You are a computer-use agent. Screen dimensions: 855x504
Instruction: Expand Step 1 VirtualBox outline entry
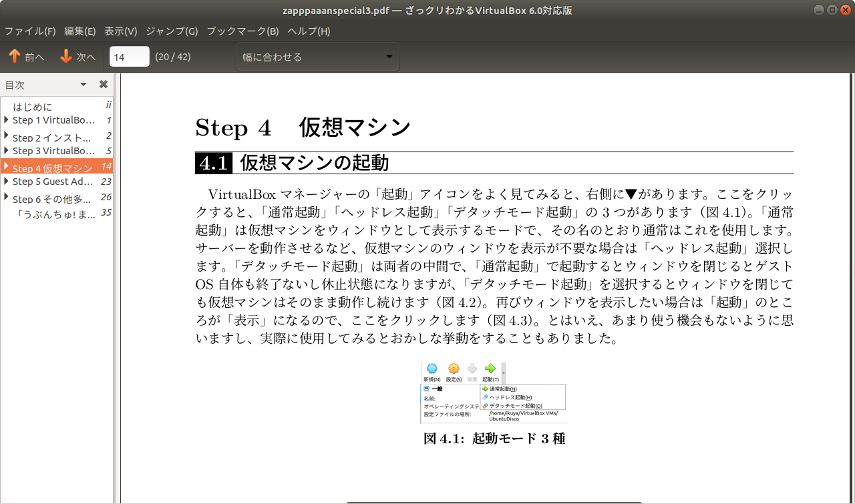7,120
